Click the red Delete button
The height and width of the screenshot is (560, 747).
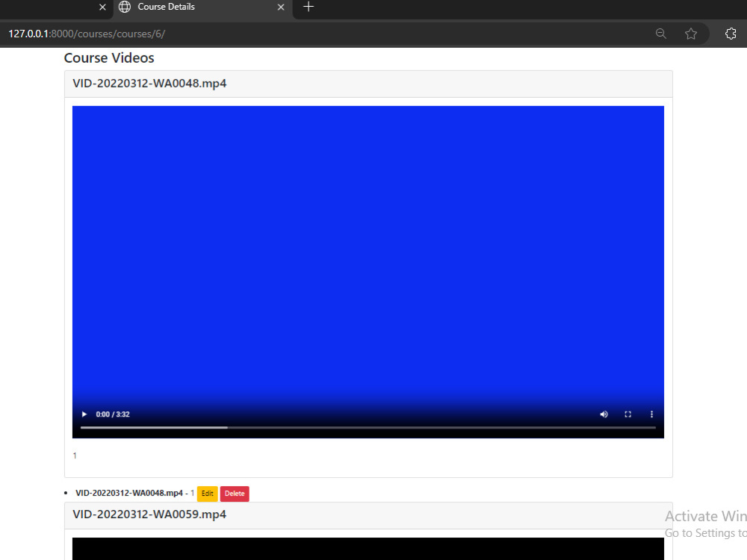point(235,494)
